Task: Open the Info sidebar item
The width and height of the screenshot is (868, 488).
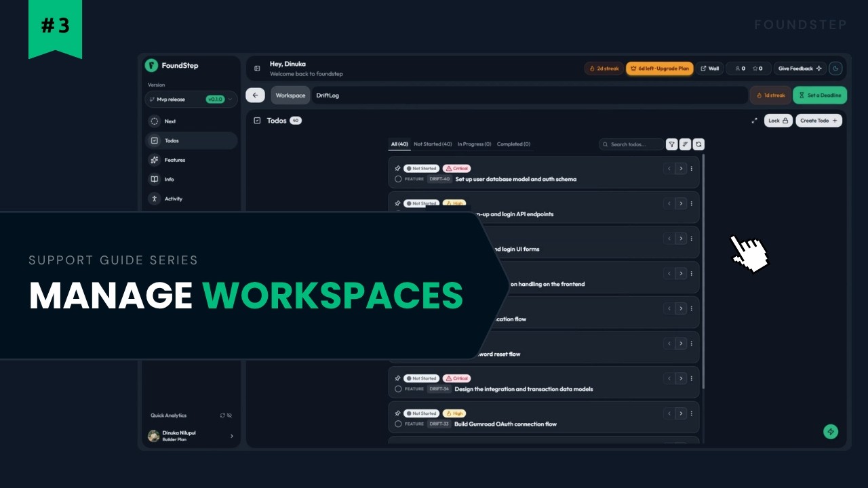Action: (x=191, y=179)
